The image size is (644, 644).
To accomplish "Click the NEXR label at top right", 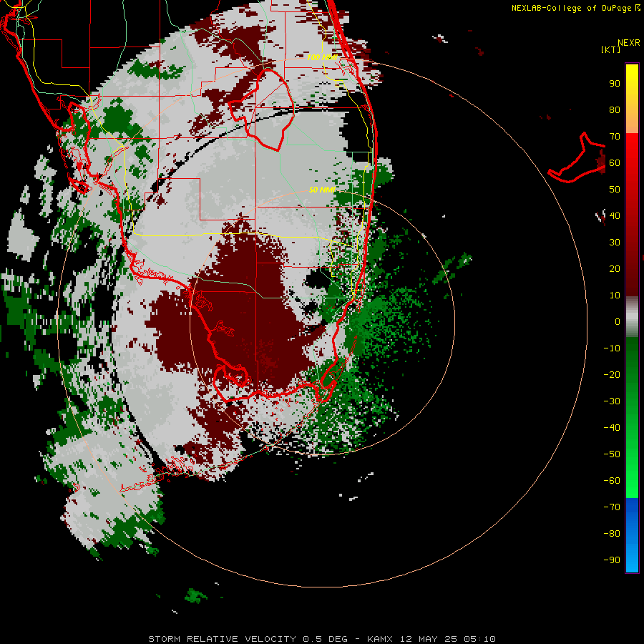I will click(x=629, y=43).
